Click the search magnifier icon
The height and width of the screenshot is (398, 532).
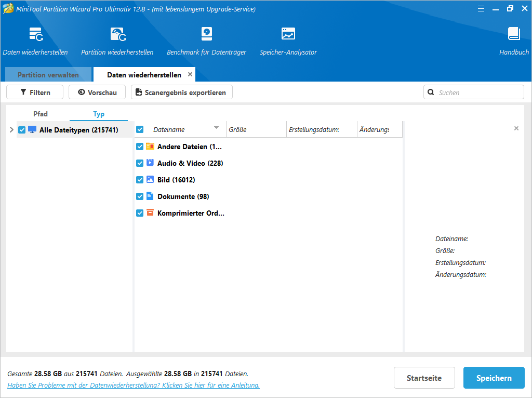[x=431, y=92]
